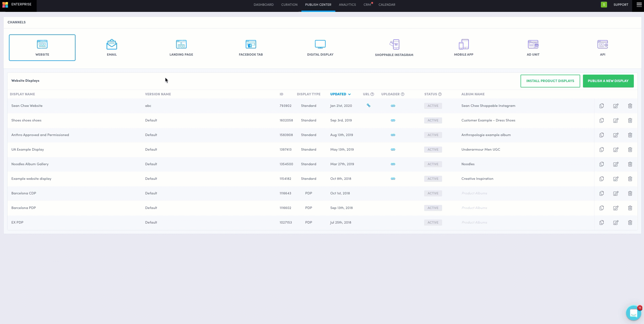Open the Support link in header
Viewport: 644px width, 324px height.
[x=621, y=5]
